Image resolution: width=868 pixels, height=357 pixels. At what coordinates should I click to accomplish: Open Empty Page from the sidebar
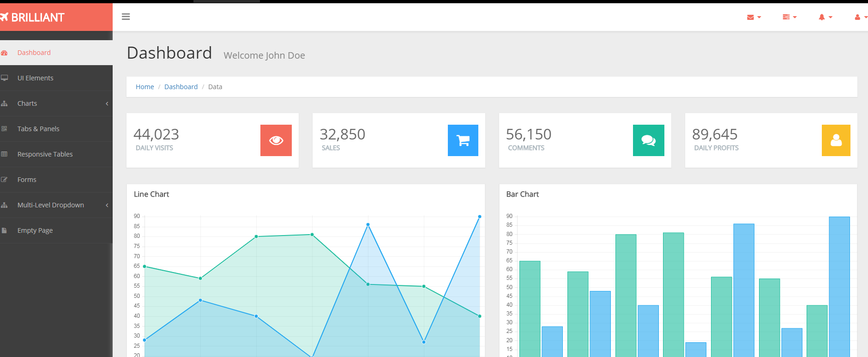(x=35, y=230)
